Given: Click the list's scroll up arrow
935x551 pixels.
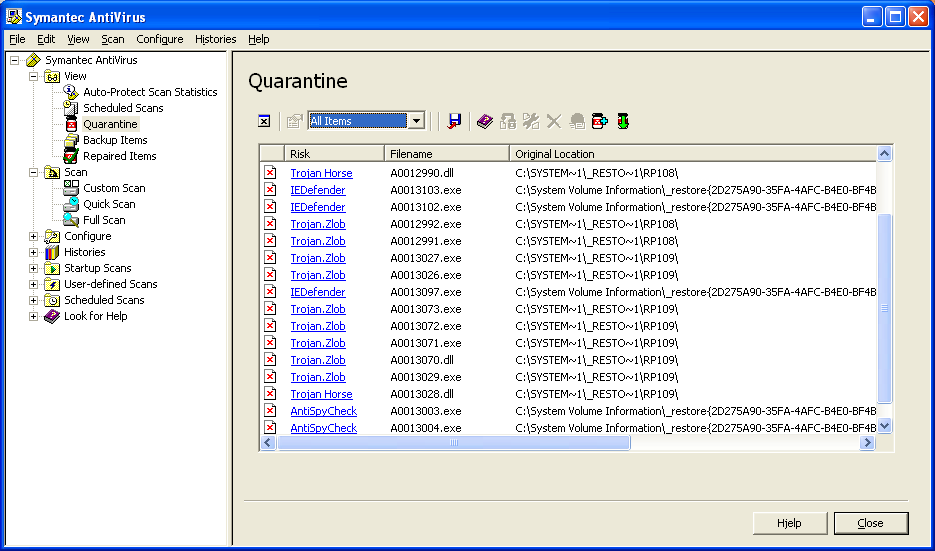Looking at the screenshot, I should (884, 153).
